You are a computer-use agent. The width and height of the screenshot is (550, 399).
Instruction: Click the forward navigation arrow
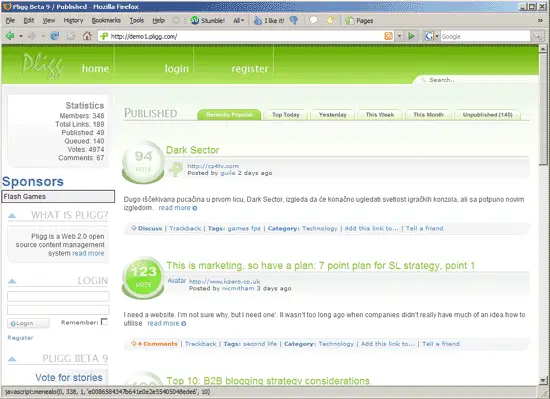32,36
